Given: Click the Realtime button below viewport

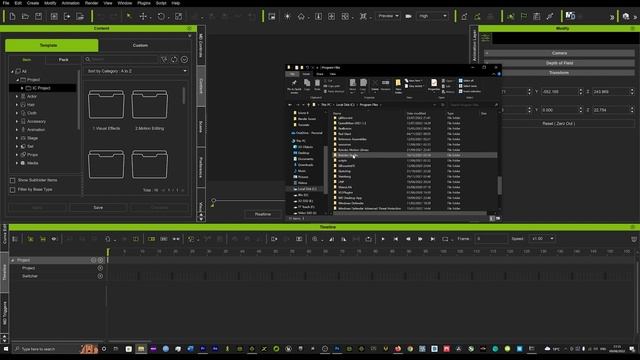Looking at the screenshot, I should pos(263,214).
